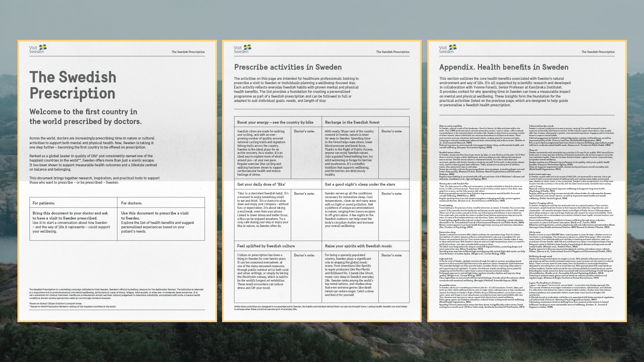
Task: Click the Raise your spirits with Swedish music heading
Action: (x=358, y=246)
